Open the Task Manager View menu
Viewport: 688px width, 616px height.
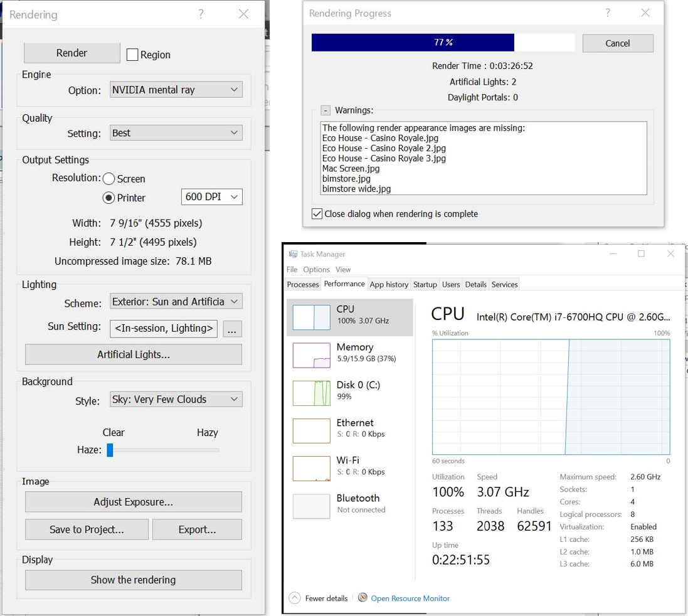(x=343, y=269)
